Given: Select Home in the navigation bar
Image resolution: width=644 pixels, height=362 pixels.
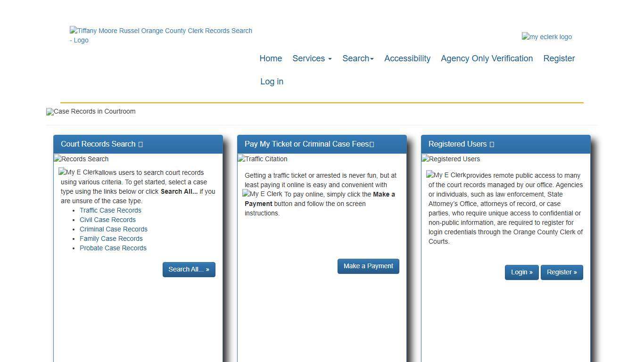Looking at the screenshot, I should pos(270,58).
